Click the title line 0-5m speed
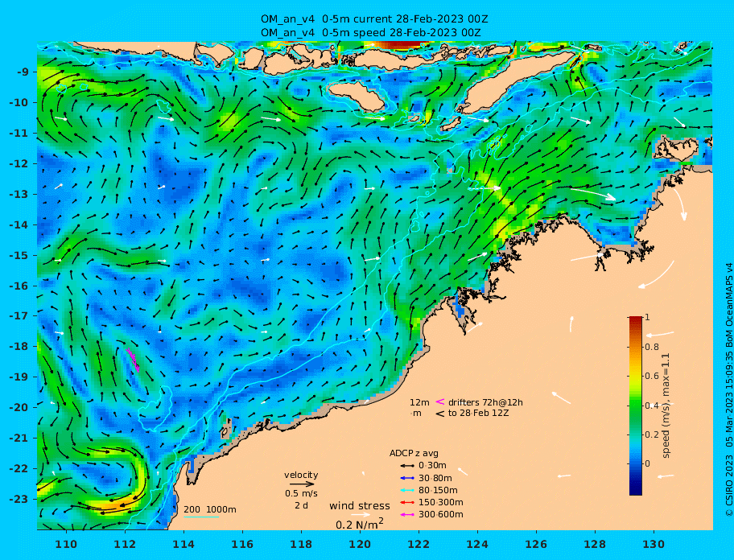Viewport: 734px width, 560px height. [371, 33]
